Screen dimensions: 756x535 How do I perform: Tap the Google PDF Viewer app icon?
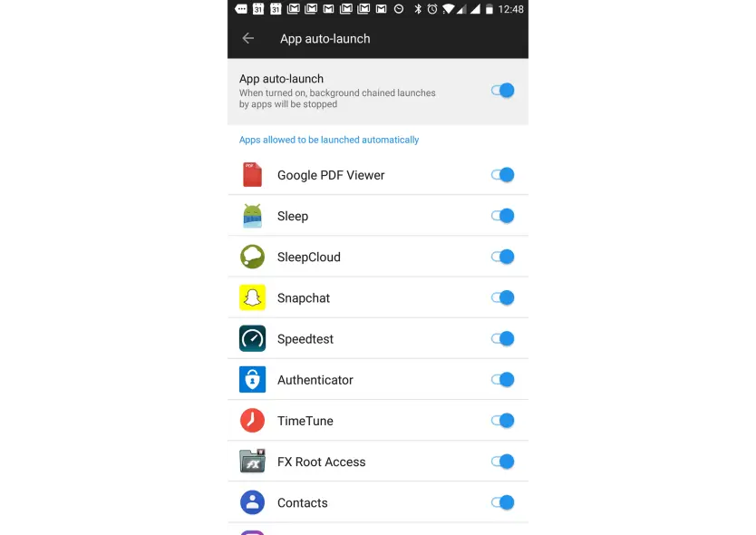(252, 175)
